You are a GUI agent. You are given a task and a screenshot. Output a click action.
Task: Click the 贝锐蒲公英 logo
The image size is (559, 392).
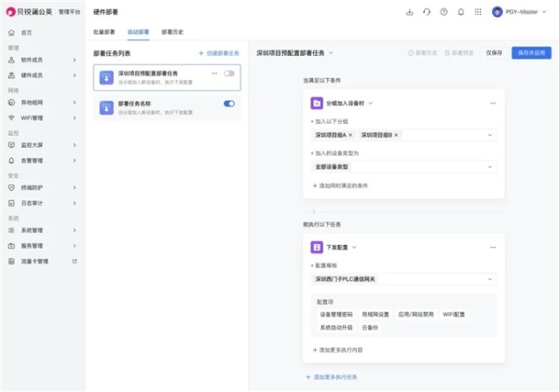pyautogui.click(x=29, y=12)
